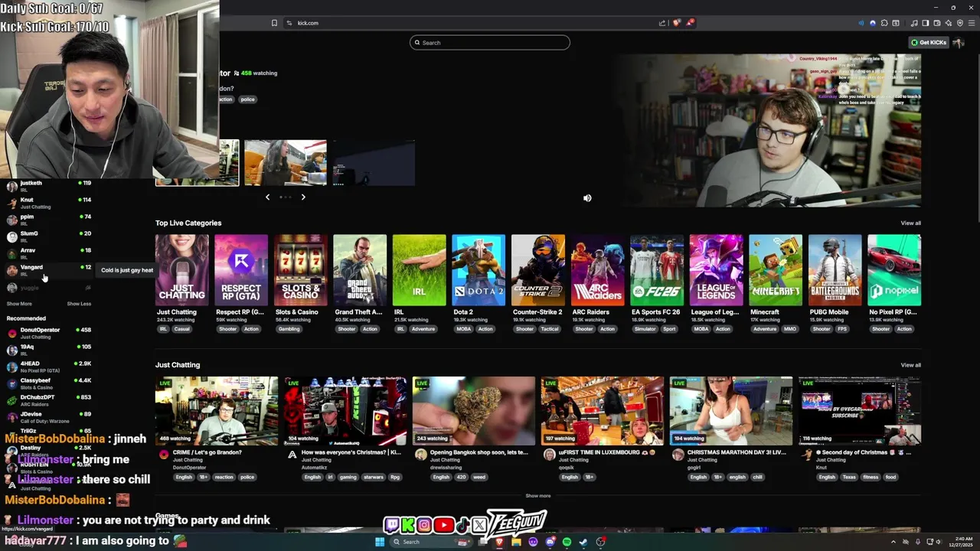Image resolution: width=980 pixels, height=551 pixels.
Task: Click MOBA tag under Dota 2
Action: [x=463, y=329]
